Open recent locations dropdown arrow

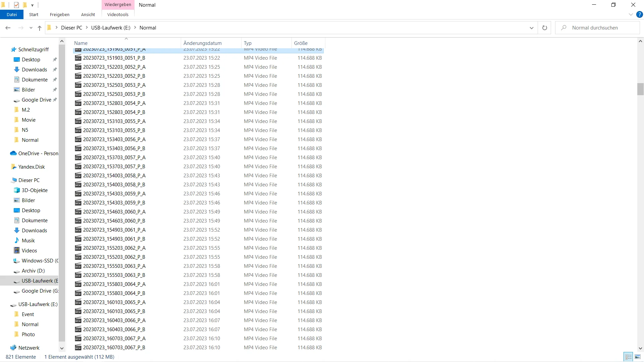click(31, 28)
